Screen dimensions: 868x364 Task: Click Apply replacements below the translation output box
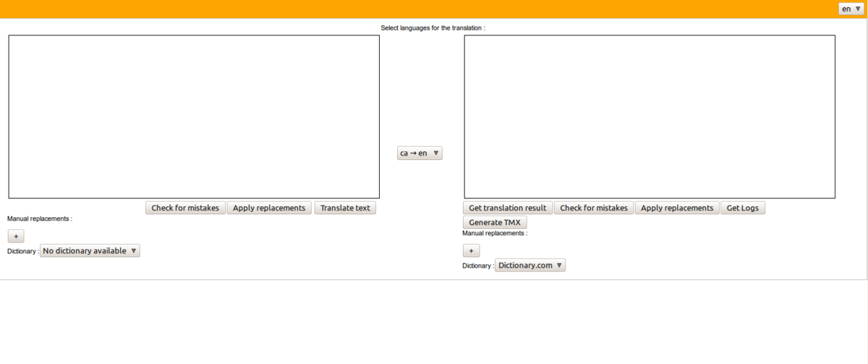pyautogui.click(x=677, y=208)
